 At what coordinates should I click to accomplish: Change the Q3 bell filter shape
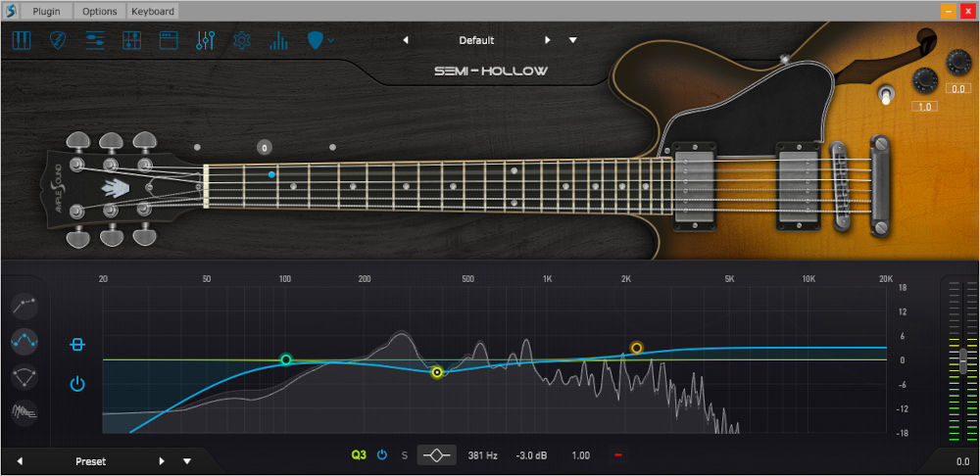click(437, 455)
